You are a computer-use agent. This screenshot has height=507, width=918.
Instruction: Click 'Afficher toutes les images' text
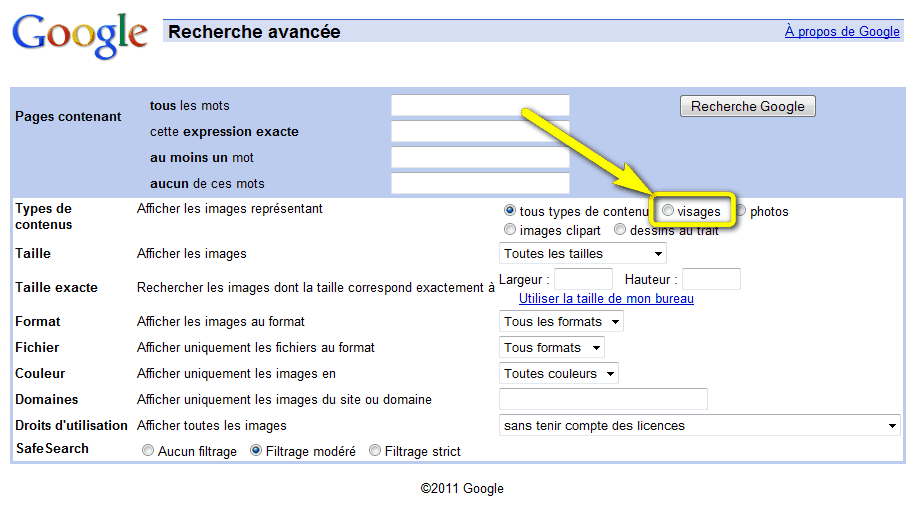pyautogui.click(x=211, y=426)
